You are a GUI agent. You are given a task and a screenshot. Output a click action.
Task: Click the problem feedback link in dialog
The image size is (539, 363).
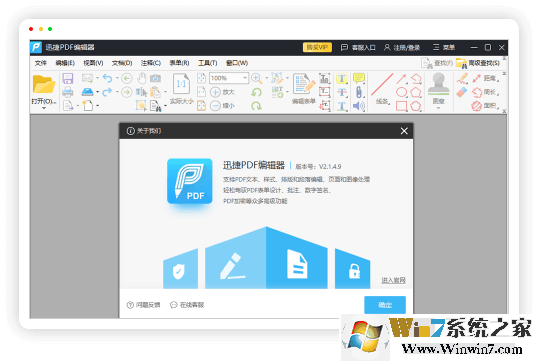click(x=143, y=305)
